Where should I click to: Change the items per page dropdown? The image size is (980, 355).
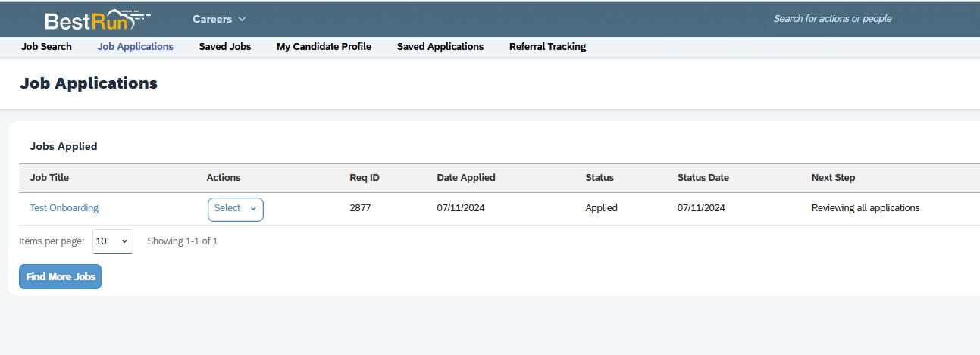[113, 241]
